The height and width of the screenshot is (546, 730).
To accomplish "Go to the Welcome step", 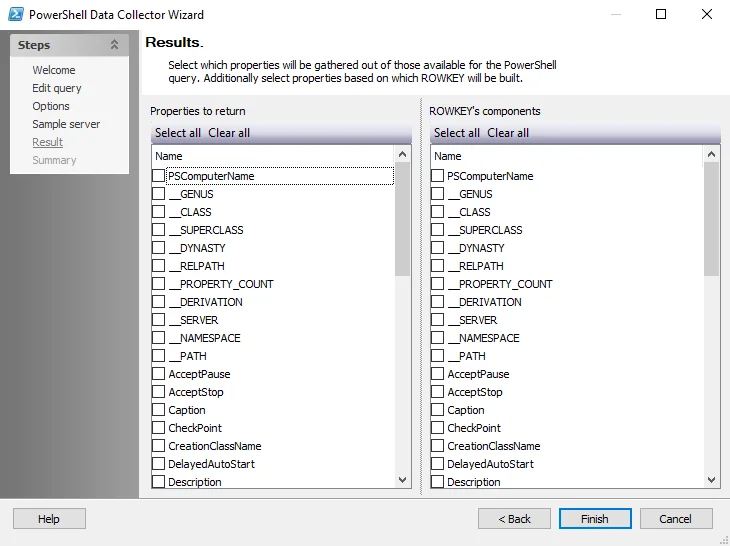I will pos(54,70).
